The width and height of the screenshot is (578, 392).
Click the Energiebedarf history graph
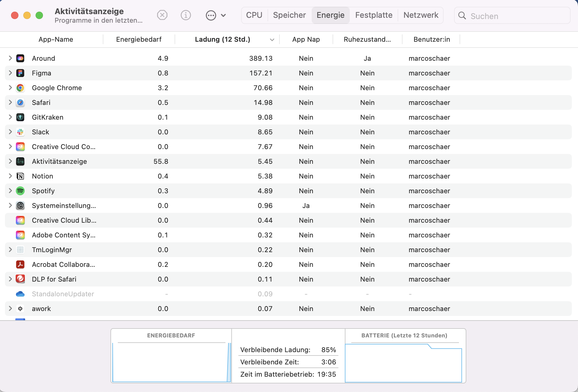(x=171, y=362)
